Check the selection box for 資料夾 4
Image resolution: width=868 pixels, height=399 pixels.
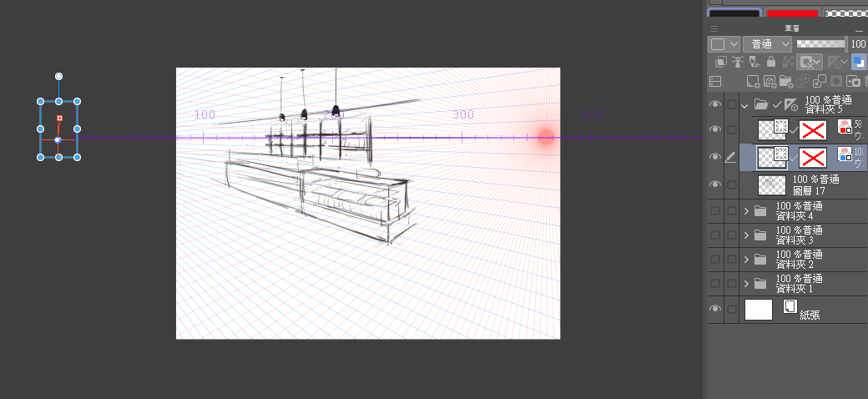[732, 211]
